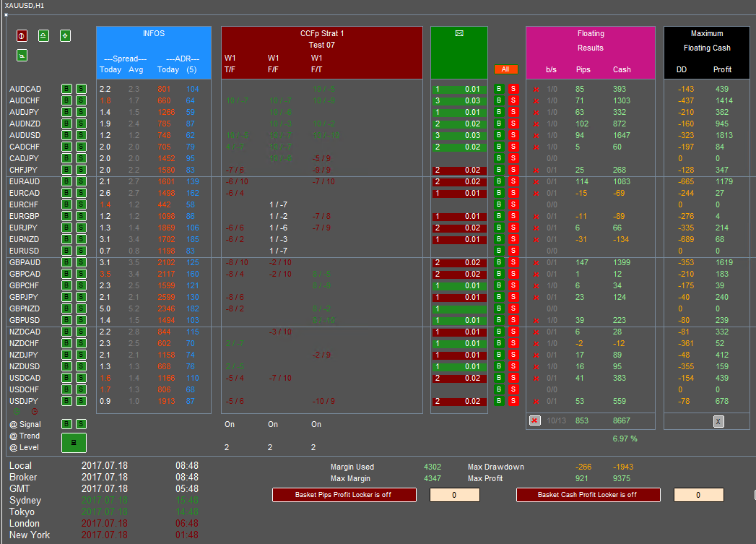The height and width of the screenshot is (544, 756).
Task: Click green B beside the @ Signal label
Action: [x=66, y=424]
